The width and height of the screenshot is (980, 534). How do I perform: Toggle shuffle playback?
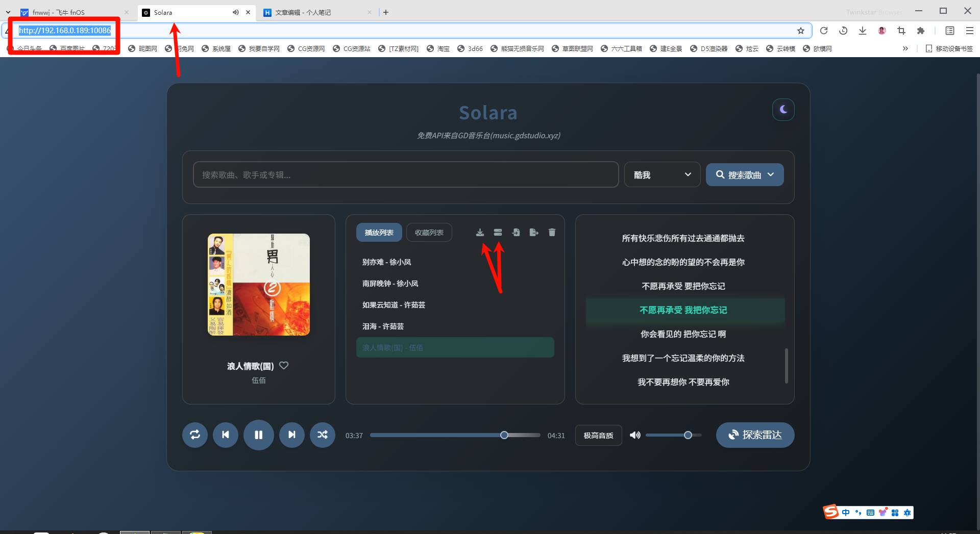[x=323, y=435]
